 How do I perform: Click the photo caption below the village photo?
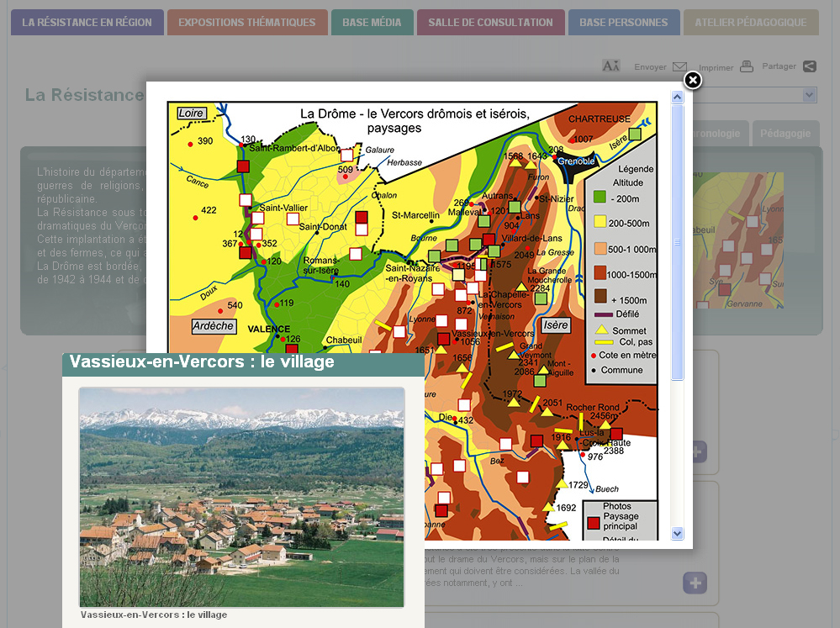(x=154, y=615)
